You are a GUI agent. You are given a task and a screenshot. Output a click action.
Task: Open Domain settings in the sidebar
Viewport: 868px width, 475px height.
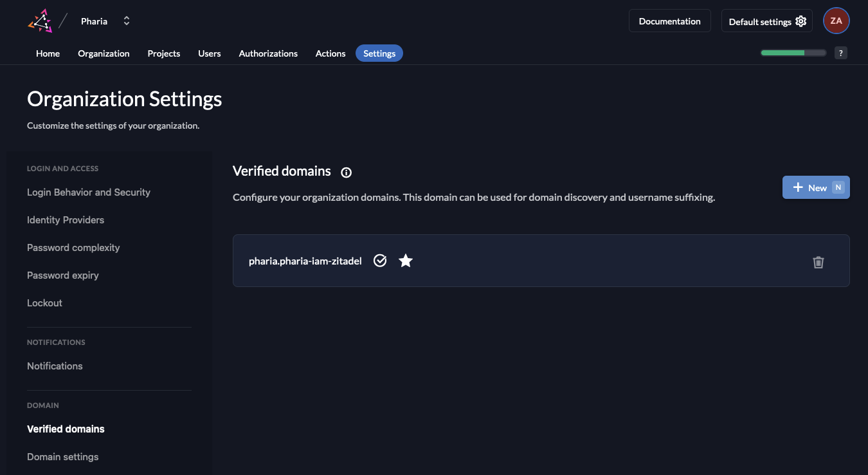(x=62, y=456)
